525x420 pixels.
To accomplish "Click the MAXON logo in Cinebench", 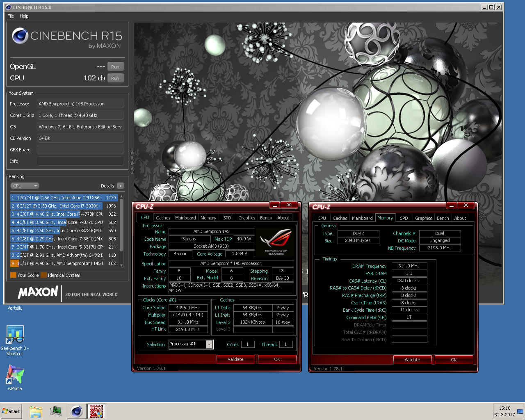I will tap(38, 292).
